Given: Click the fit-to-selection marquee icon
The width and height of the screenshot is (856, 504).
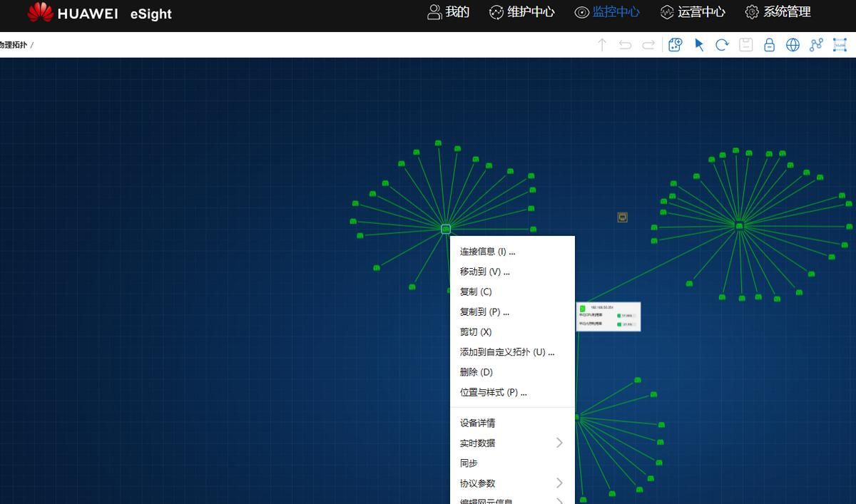Looking at the screenshot, I should coord(840,44).
